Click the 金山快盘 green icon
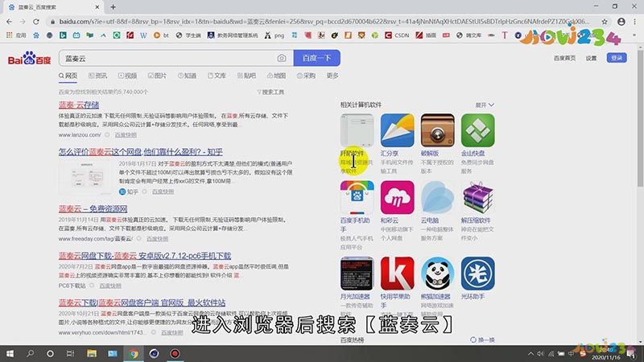 (477, 130)
